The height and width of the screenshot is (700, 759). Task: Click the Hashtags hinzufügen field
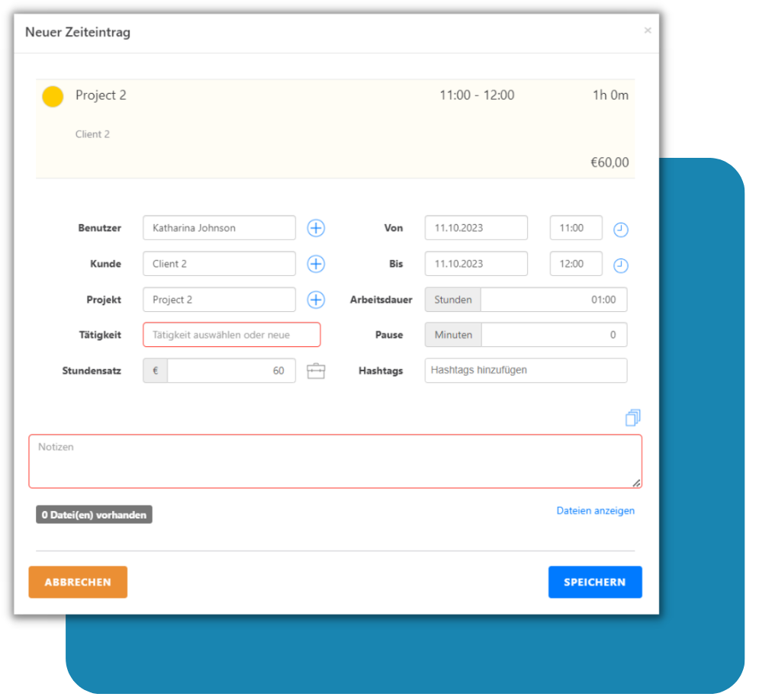pos(526,371)
